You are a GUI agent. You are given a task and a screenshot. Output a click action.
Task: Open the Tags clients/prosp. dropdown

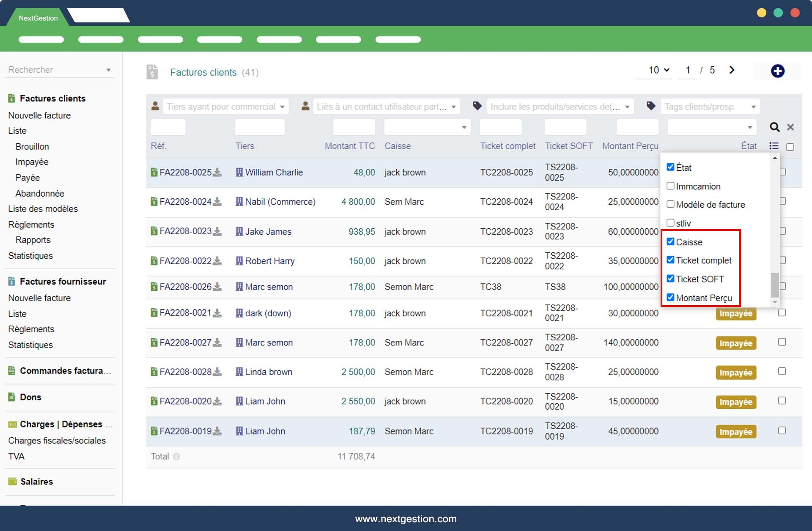(710, 107)
